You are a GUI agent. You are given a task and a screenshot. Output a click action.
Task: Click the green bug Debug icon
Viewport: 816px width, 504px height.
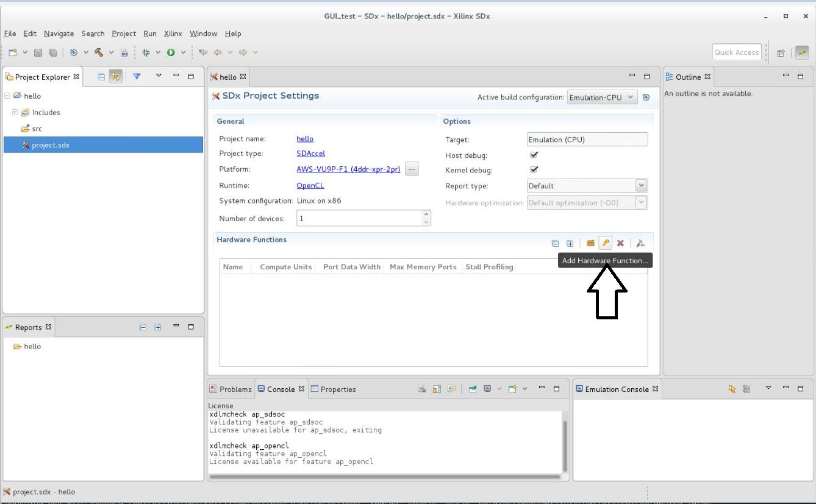coord(146,52)
